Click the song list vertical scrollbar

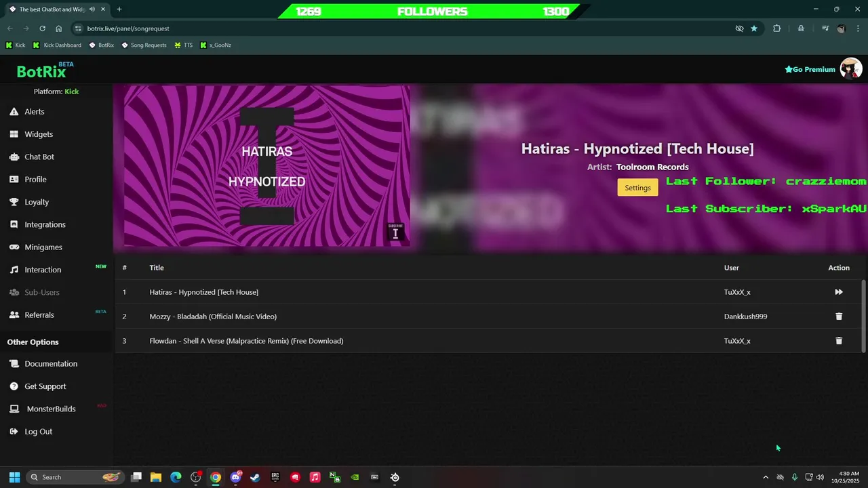(863, 316)
